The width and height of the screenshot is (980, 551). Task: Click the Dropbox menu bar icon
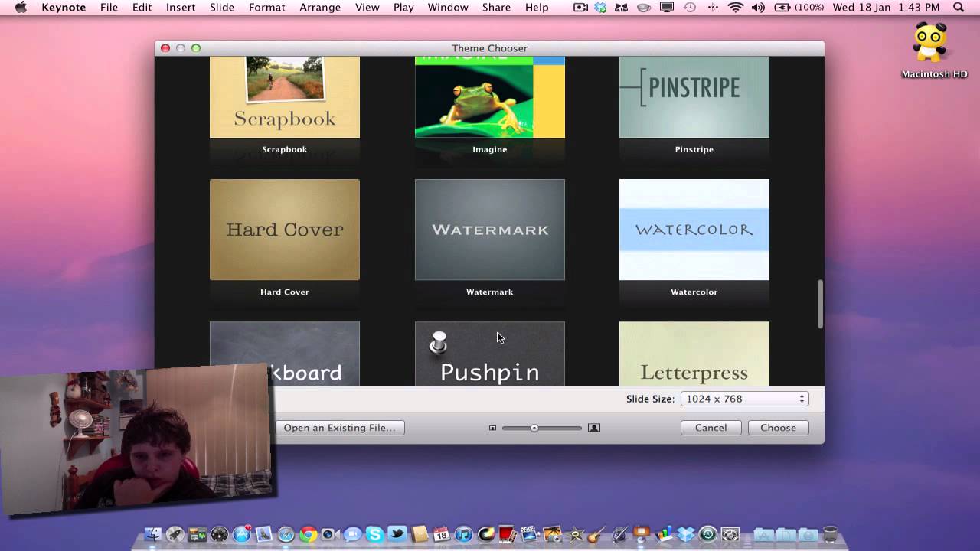coord(600,7)
